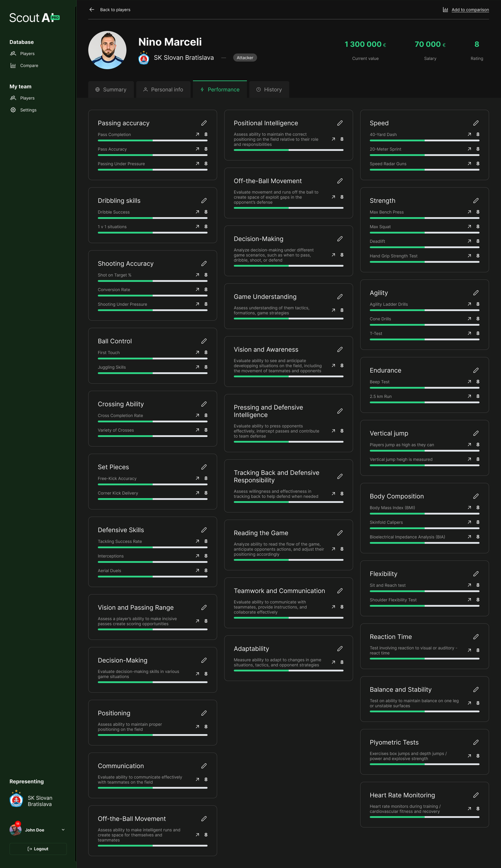Image resolution: width=501 pixels, height=868 pixels.
Task: Edit the Vertical jump card
Action: click(x=476, y=433)
